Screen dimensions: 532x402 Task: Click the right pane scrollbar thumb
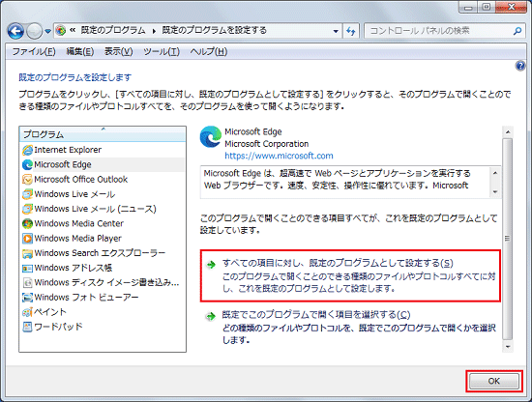507,239
